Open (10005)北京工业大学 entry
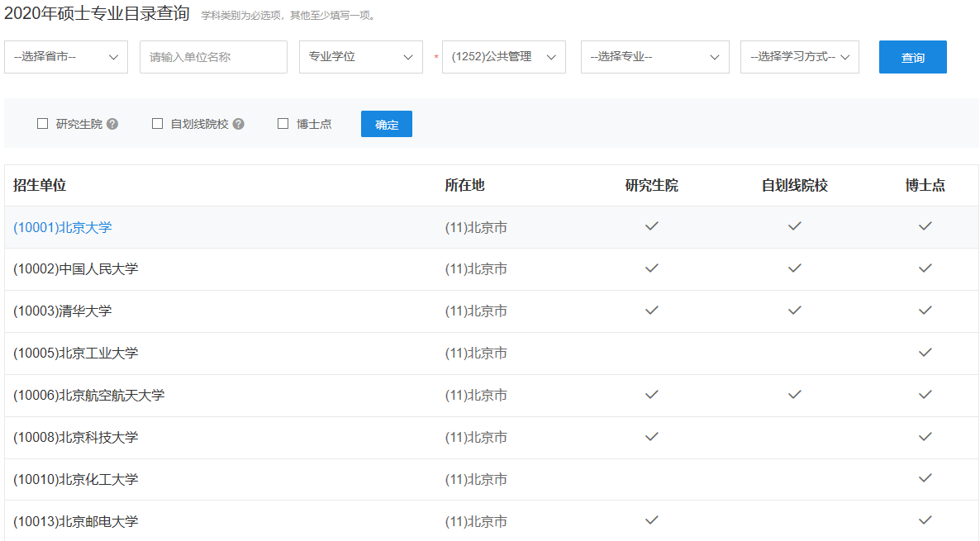Screen dimensions: 980x541 (x=76, y=353)
